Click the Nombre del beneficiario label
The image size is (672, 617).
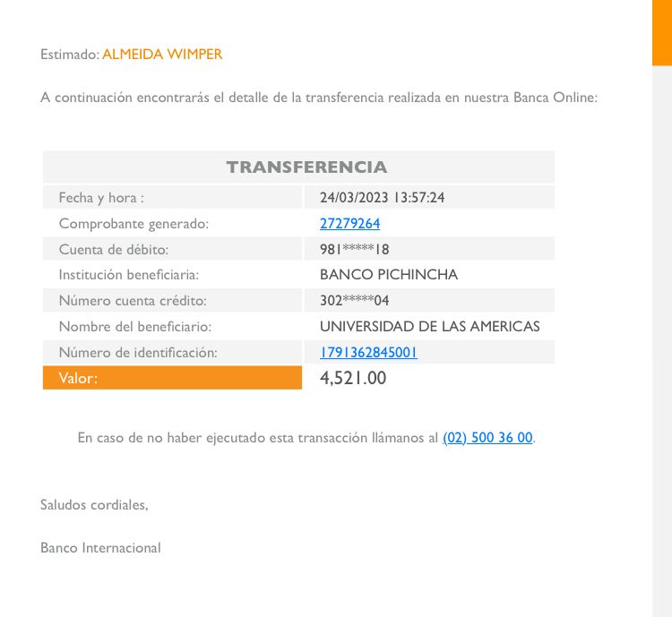(x=134, y=326)
